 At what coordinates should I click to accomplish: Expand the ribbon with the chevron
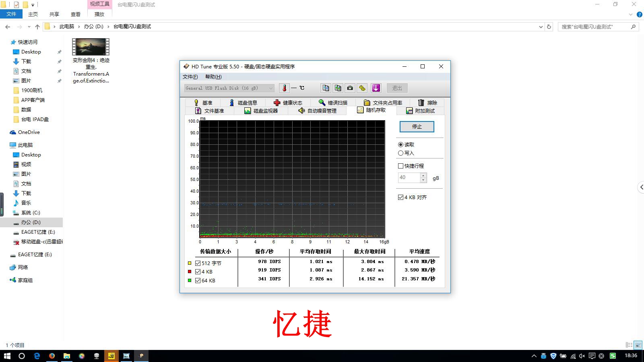pos(631,14)
